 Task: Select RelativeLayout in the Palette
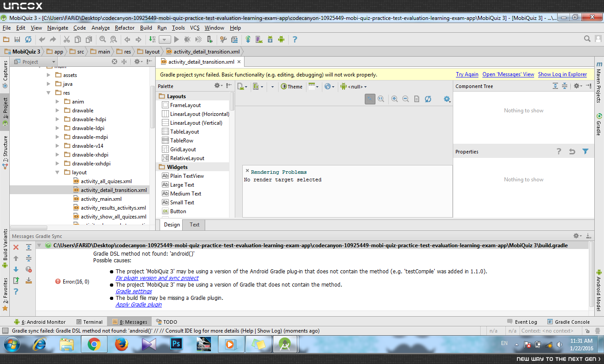click(187, 158)
